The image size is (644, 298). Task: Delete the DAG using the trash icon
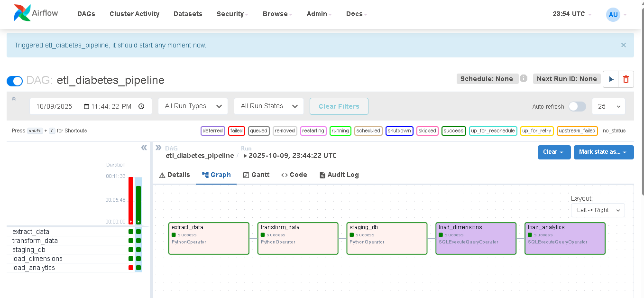[x=626, y=79]
